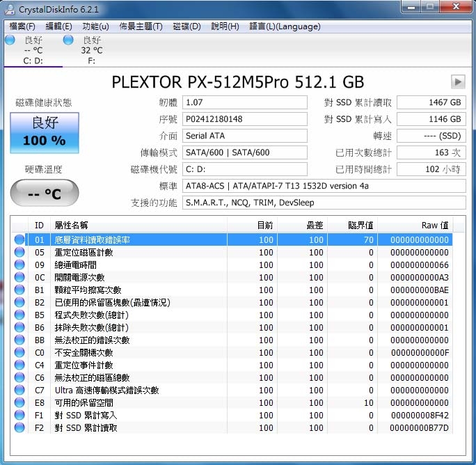This screenshot has width=476, height=465.
Task: Click the Raw 值 column header
Action: [x=415, y=226]
